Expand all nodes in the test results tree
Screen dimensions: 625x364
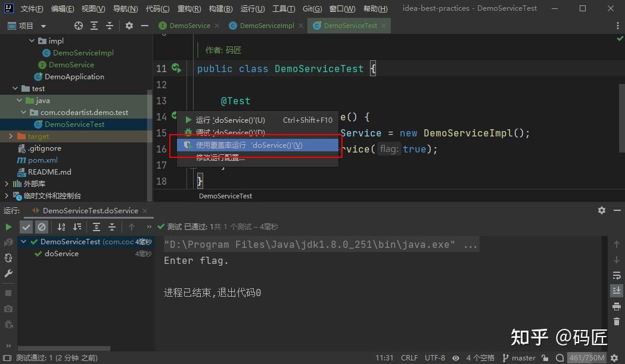(96, 227)
